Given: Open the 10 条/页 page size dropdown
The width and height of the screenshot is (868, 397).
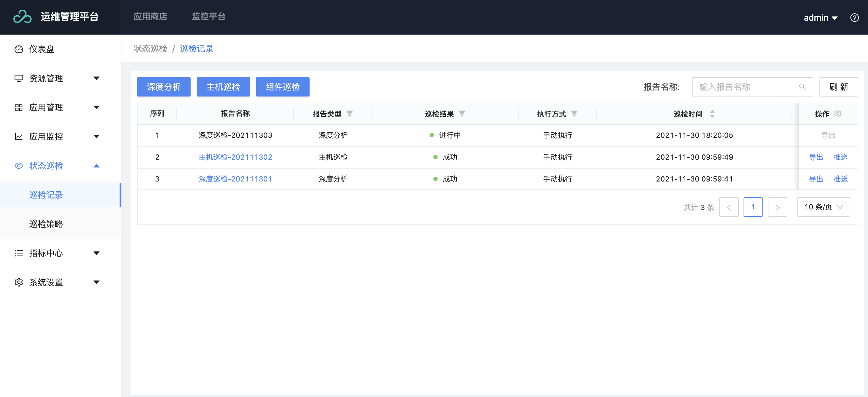Looking at the screenshot, I should 823,207.
